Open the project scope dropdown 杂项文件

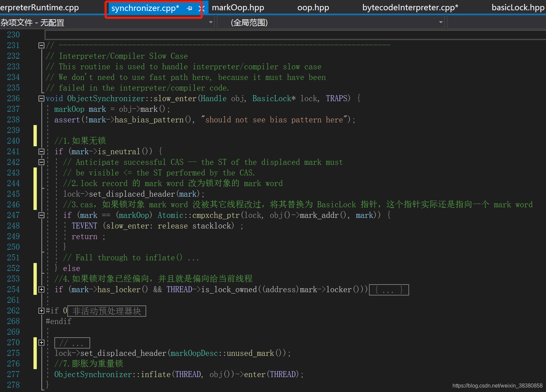(x=107, y=23)
